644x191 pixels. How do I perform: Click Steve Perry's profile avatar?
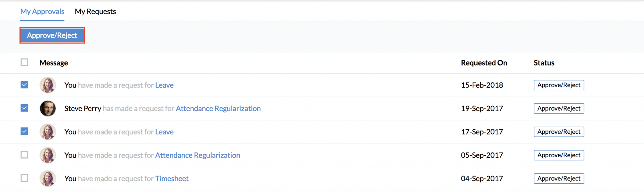[x=48, y=108]
